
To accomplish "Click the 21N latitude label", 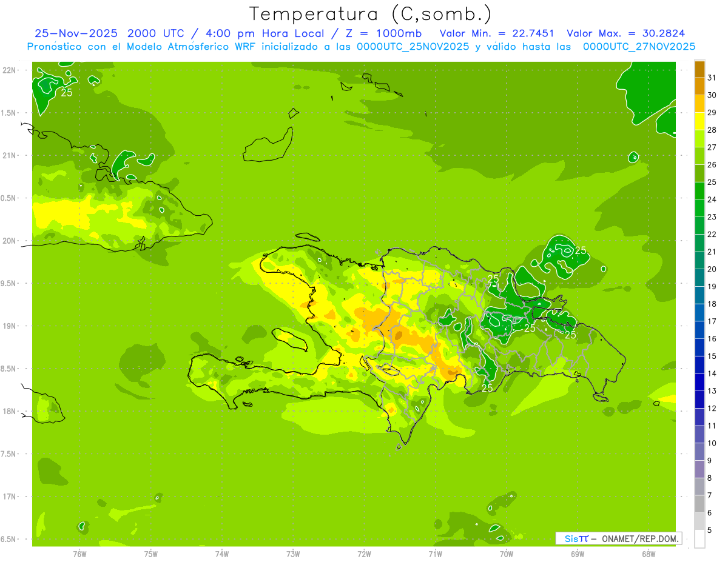I will (10, 156).
